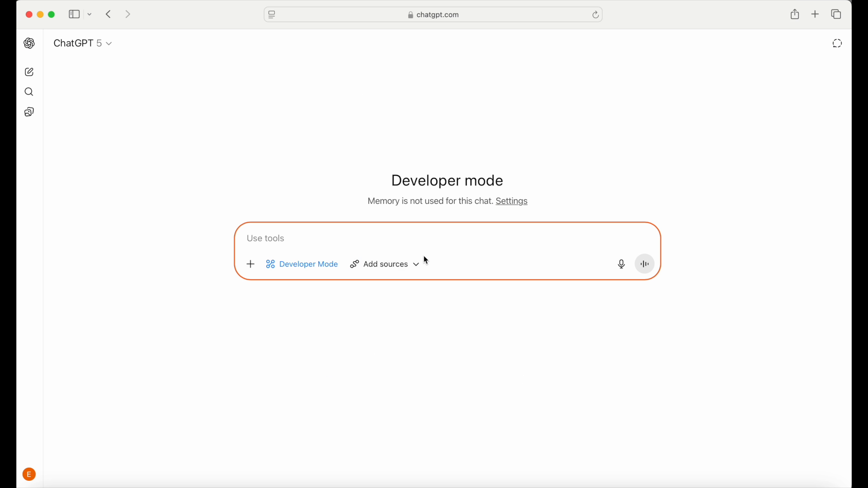Open memory Settings via the link
Viewport: 868px width, 488px height.
point(511,201)
